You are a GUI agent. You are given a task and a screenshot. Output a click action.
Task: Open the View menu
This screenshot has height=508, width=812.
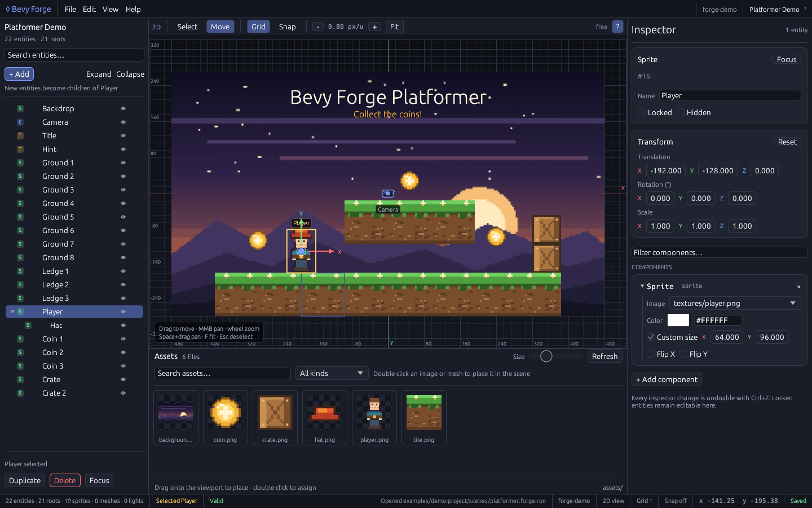pos(111,9)
